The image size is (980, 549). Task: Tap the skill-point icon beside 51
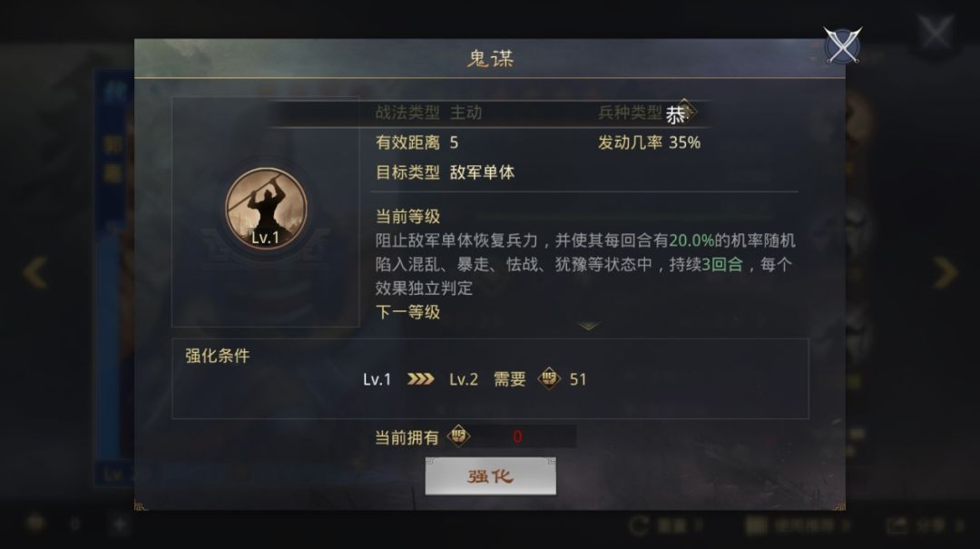point(549,379)
